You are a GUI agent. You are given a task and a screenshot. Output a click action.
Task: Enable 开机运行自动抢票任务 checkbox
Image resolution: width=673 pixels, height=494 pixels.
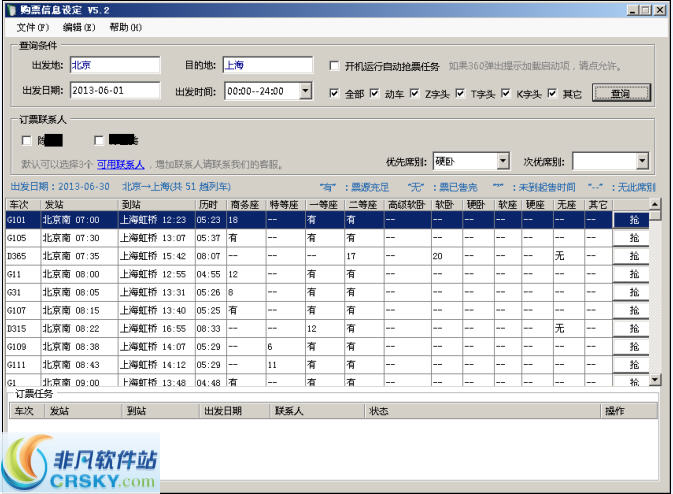tap(334, 66)
